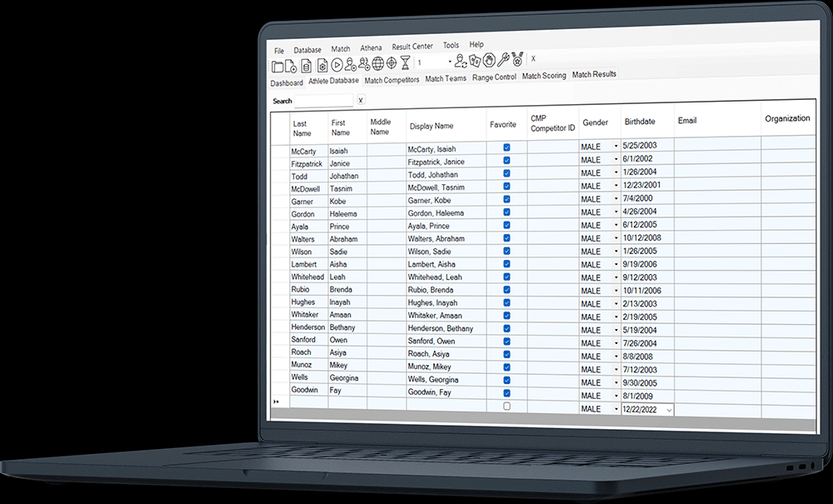Open the Tools menu
The width and height of the screenshot is (833, 504).
coord(451,46)
